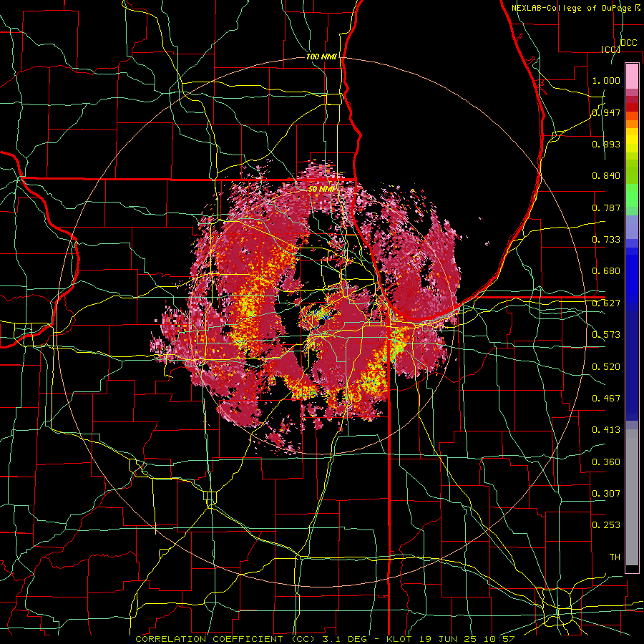The image size is (644, 644).
Task: Click the 0.733 color scale label
Action: (606, 240)
